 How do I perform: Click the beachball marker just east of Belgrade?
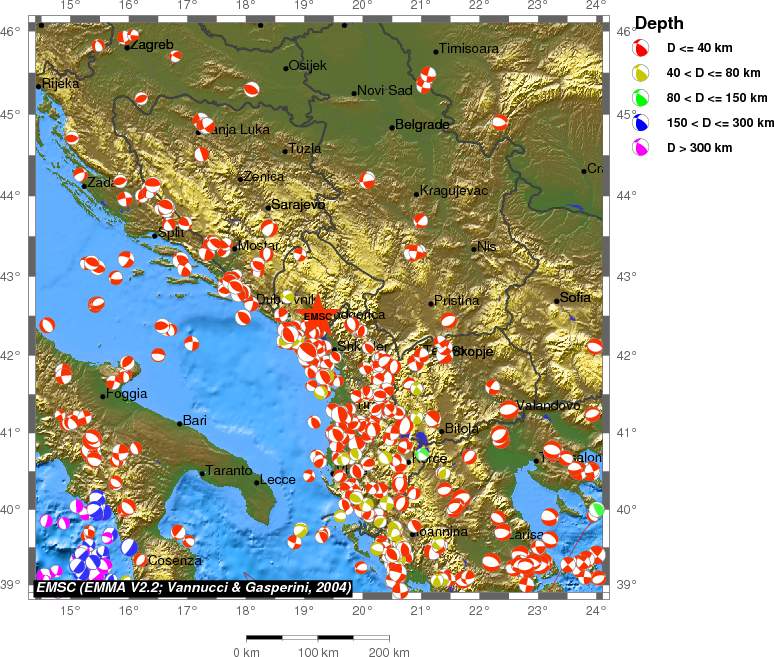pyautogui.click(x=500, y=122)
